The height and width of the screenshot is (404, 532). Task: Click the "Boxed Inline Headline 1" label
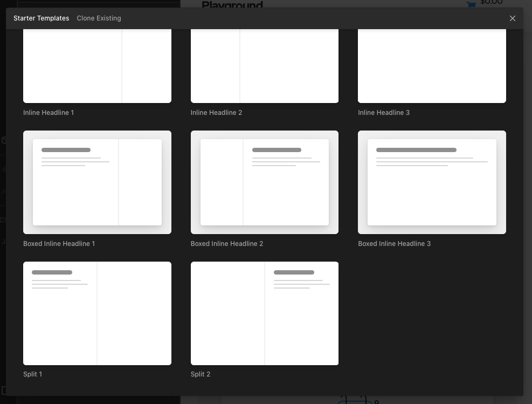click(x=59, y=244)
